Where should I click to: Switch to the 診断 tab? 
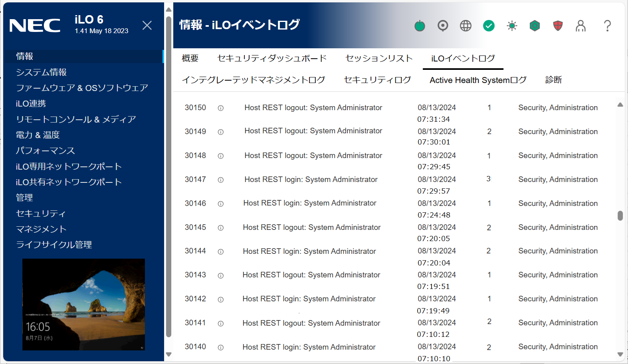[553, 80]
